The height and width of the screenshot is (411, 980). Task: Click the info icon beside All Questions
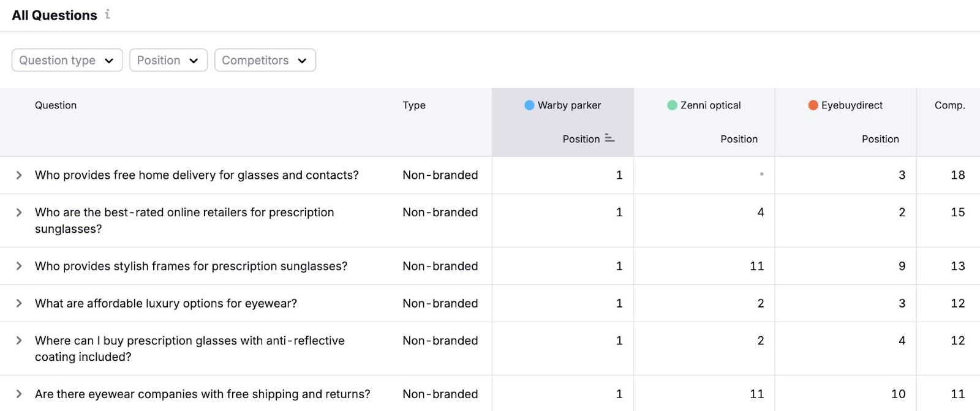[x=108, y=14]
